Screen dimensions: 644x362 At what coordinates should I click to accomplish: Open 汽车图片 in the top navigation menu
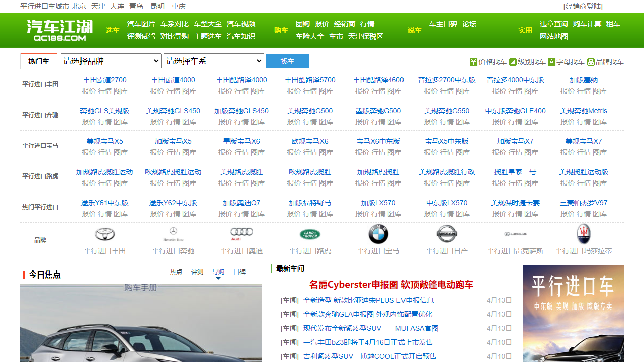coord(141,23)
